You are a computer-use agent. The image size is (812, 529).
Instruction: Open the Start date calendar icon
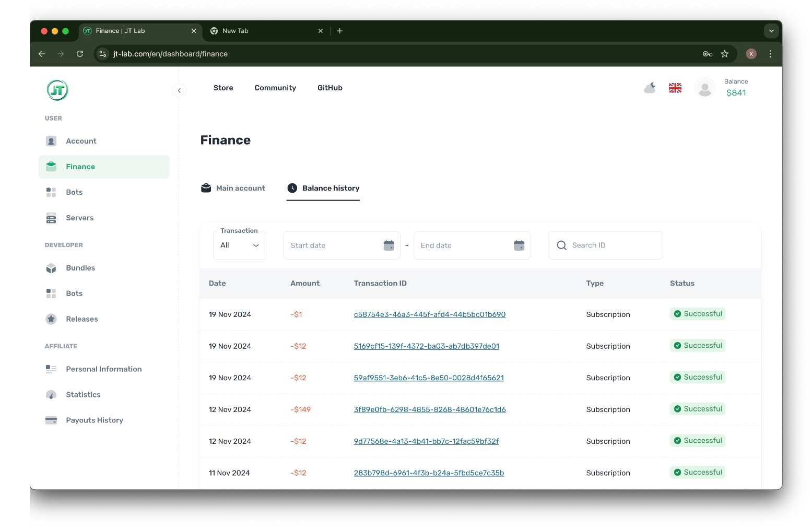click(x=389, y=245)
